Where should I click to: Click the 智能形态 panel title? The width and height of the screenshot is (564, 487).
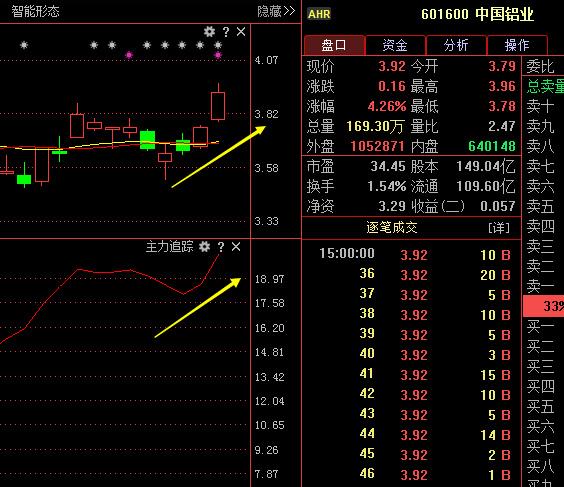[35, 12]
